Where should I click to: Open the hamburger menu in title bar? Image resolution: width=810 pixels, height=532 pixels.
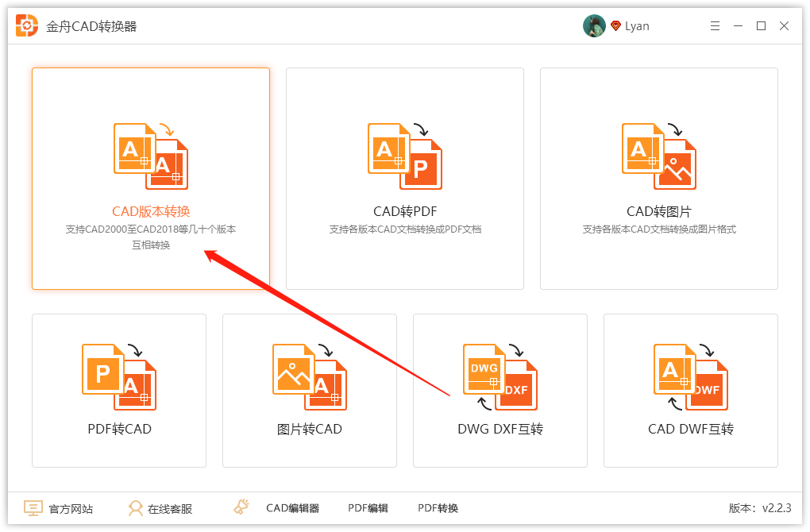tap(715, 26)
